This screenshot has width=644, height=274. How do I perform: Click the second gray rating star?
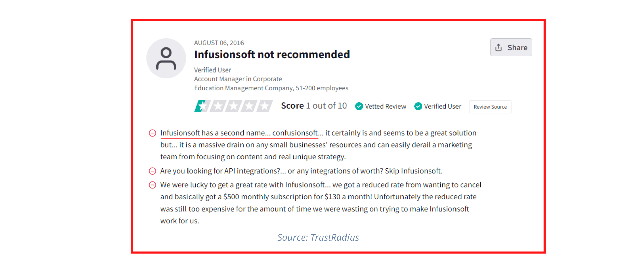218,106
